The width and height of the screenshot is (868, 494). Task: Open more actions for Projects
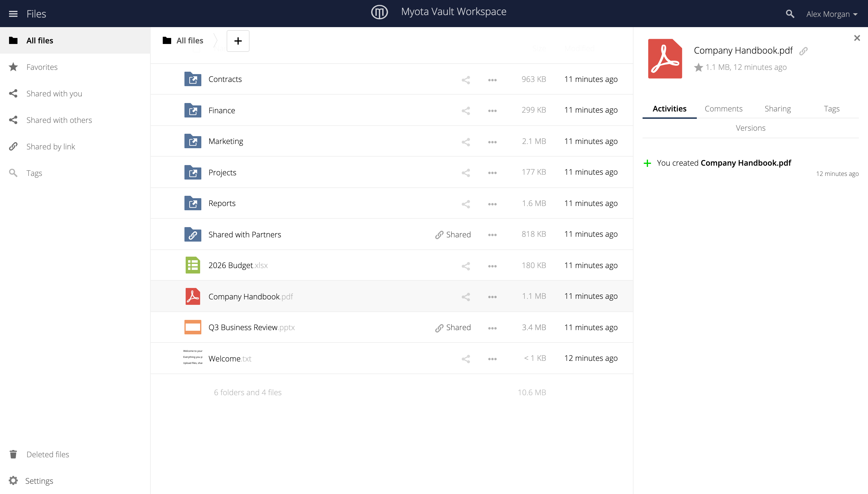[492, 173]
